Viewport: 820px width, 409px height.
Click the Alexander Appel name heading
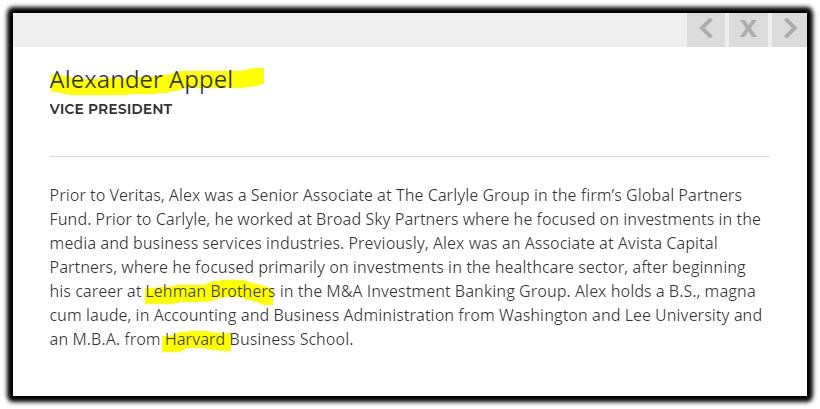[x=141, y=81]
